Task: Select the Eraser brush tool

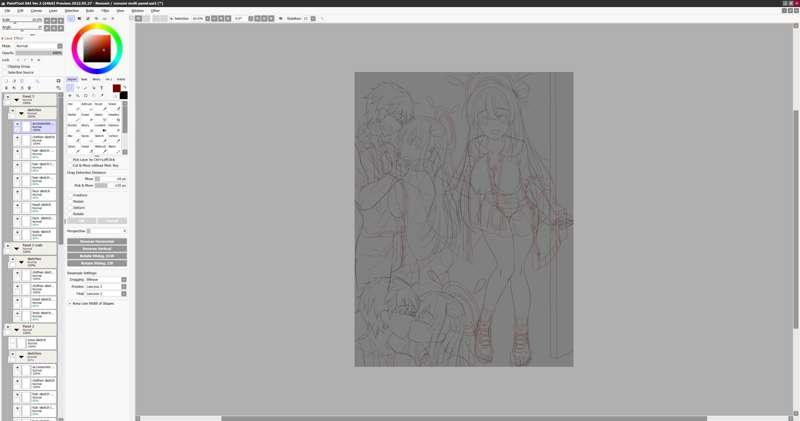Action: coord(87,117)
